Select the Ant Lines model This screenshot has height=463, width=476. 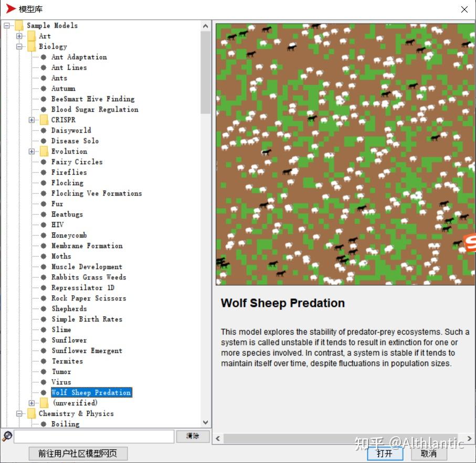click(x=69, y=67)
